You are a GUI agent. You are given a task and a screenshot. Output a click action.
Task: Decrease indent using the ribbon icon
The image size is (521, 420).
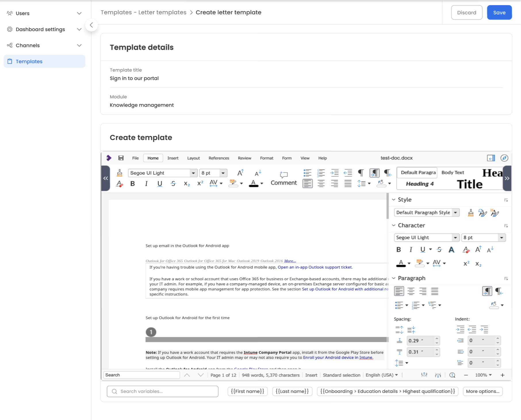[x=348, y=173]
